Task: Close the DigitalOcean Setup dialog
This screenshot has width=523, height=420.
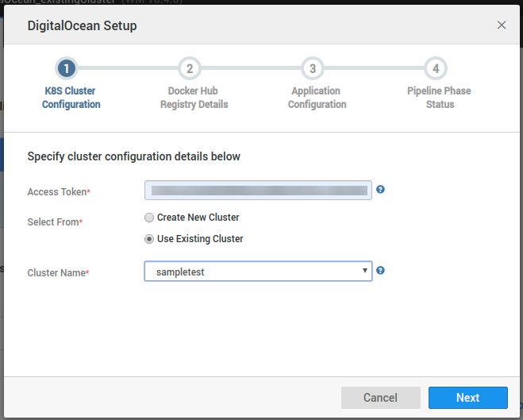Action: (502, 25)
